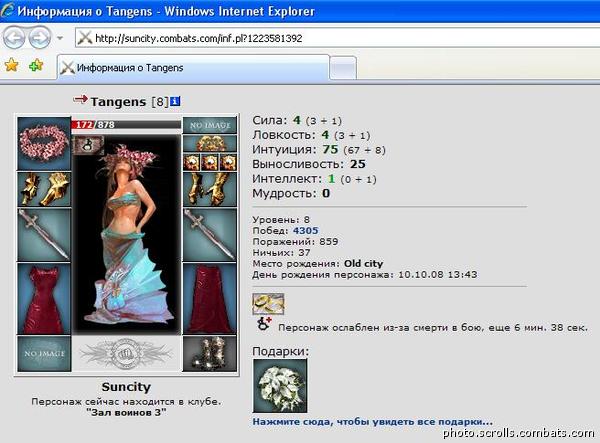
Task: Click the 'Сила: 4' stat line
Action: pos(297,120)
